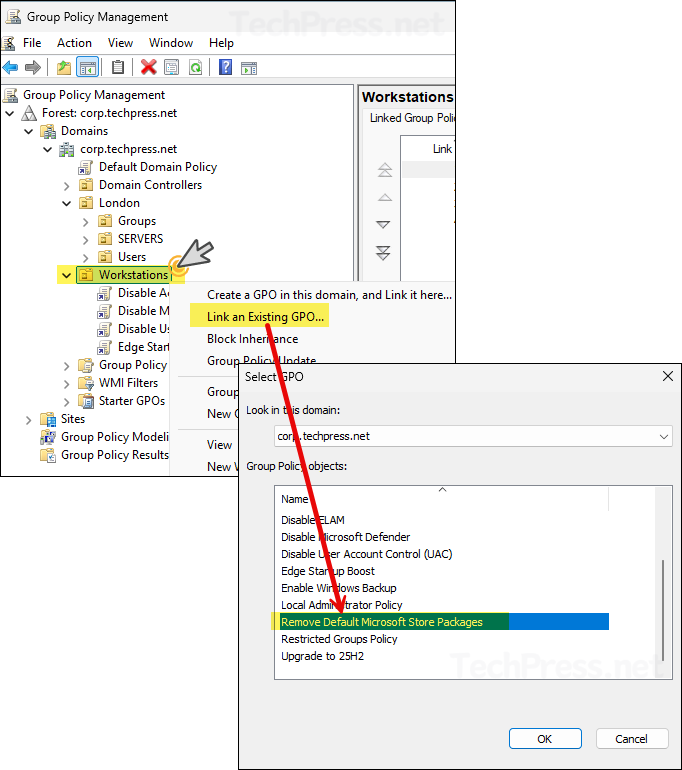The image size is (682, 770).
Task: Close the Select GPO dialog
Action: pos(668,377)
